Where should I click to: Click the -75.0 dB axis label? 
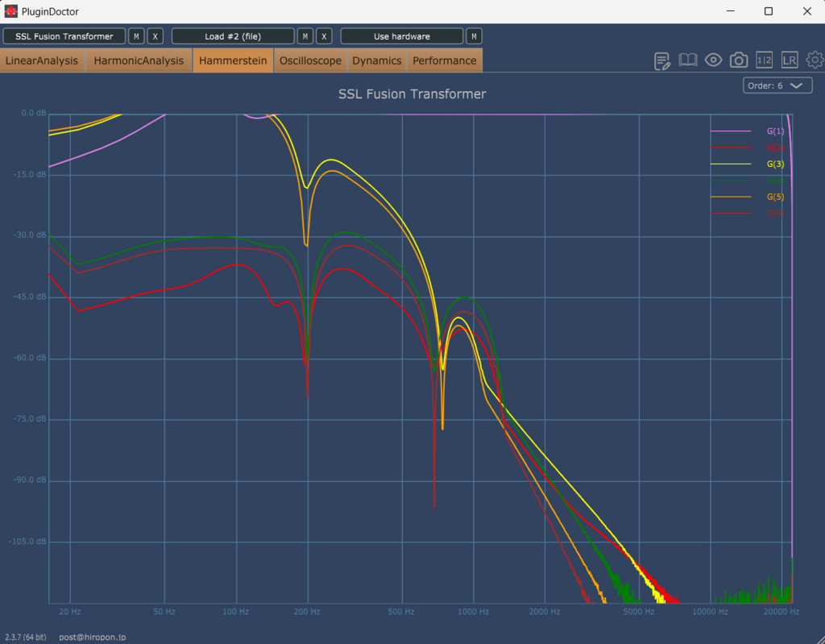pyautogui.click(x=30, y=418)
